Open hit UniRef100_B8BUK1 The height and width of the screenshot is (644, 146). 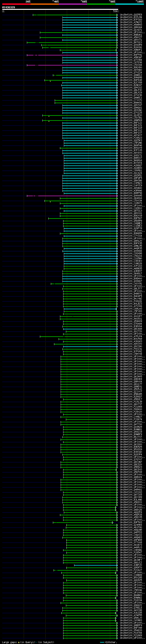tap(131, 35)
